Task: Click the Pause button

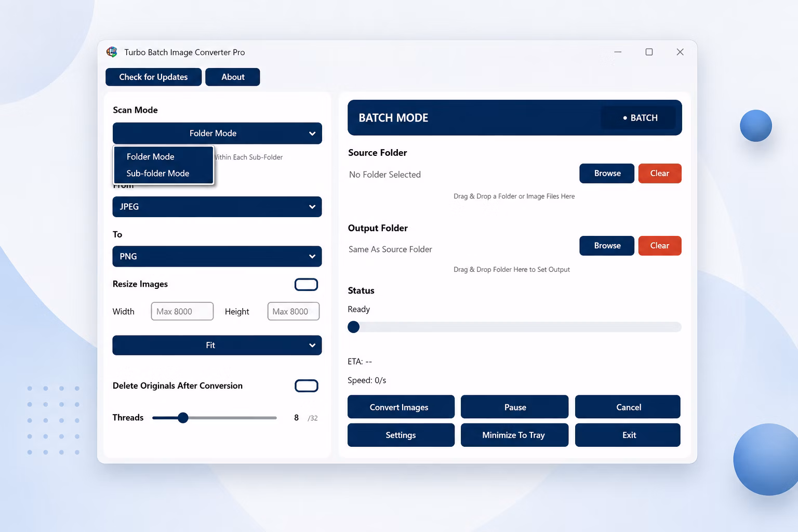Action: (514, 407)
